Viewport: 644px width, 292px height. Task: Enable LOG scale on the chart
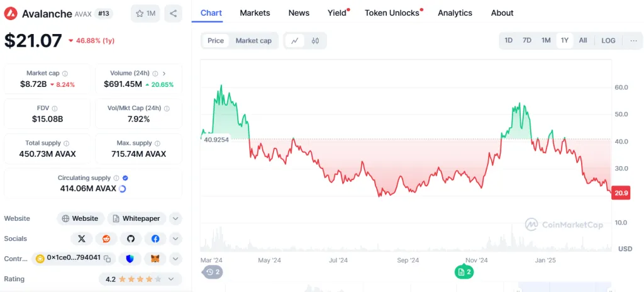tap(608, 40)
